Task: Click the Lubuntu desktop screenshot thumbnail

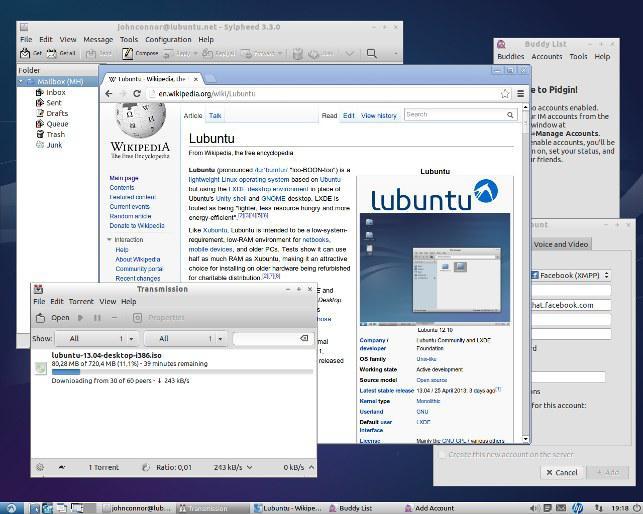Action: click(435, 269)
